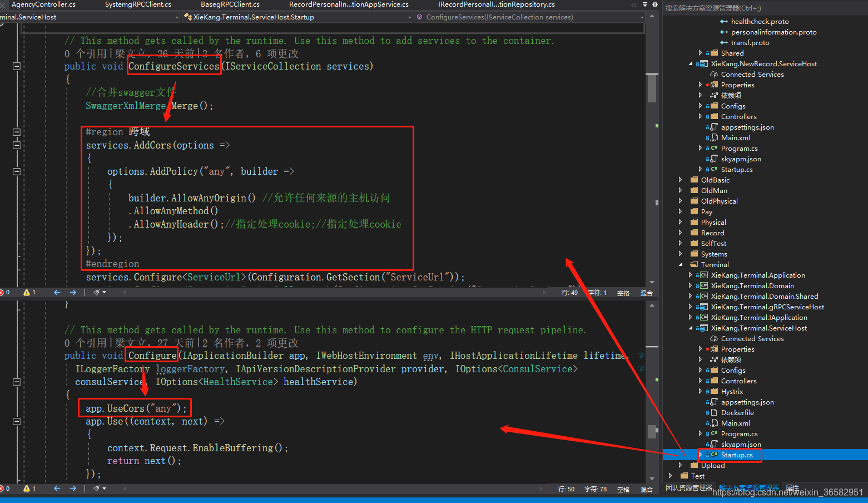Click the 空格 indicator in upper pane status
868x503 pixels.
(623, 293)
